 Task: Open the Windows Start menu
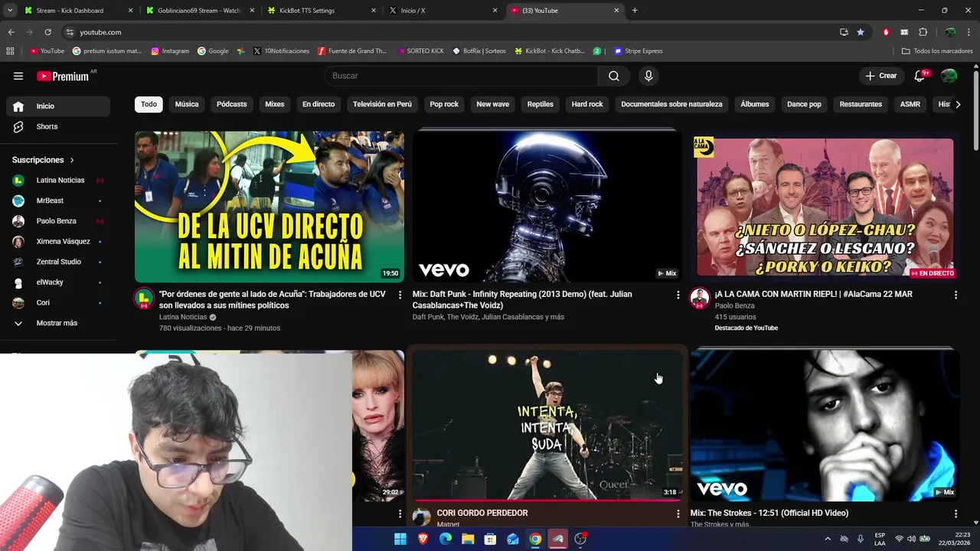tap(400, 539)
